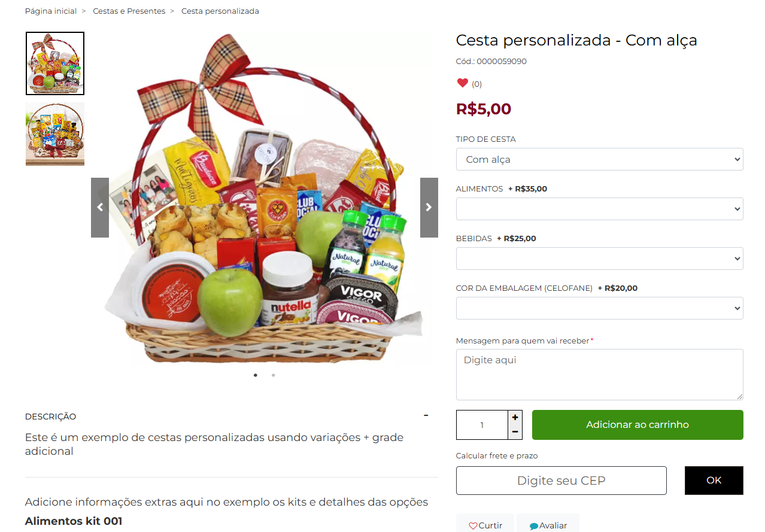Increase quantity with the plus button

(x=515, y=417)
